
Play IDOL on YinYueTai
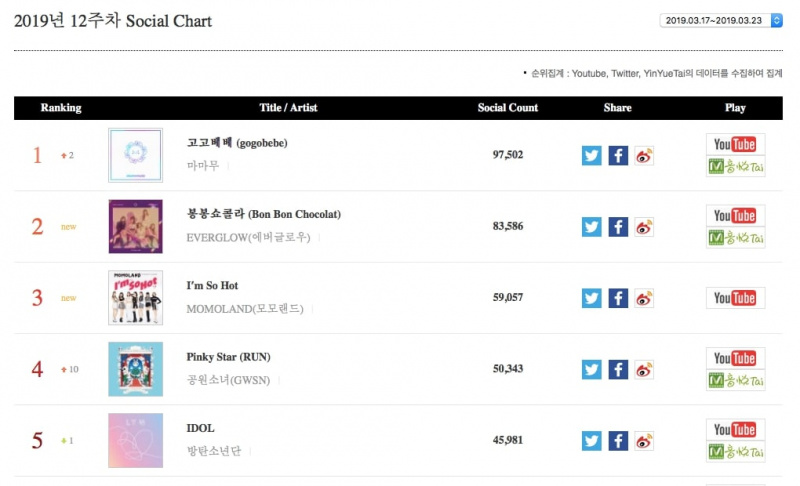735,452
